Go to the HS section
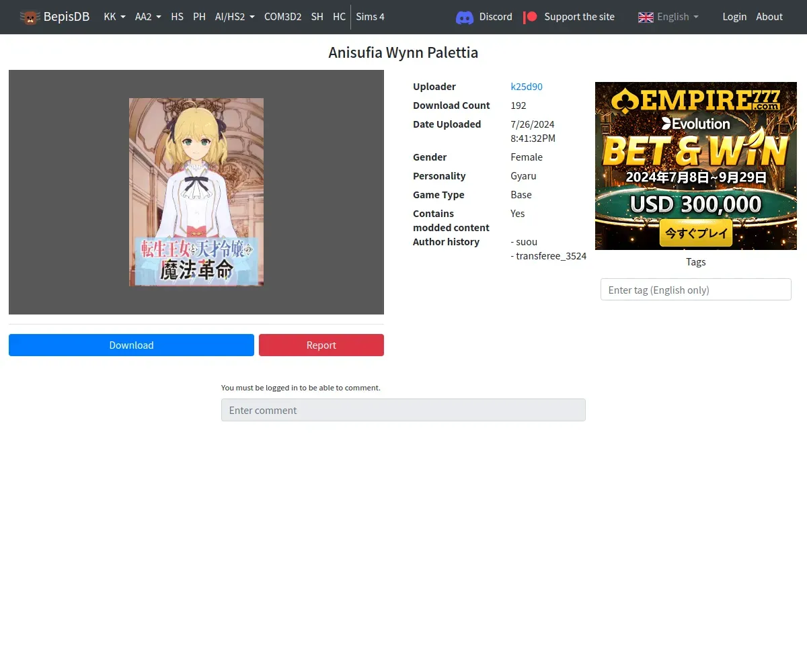 click(177, 17)
